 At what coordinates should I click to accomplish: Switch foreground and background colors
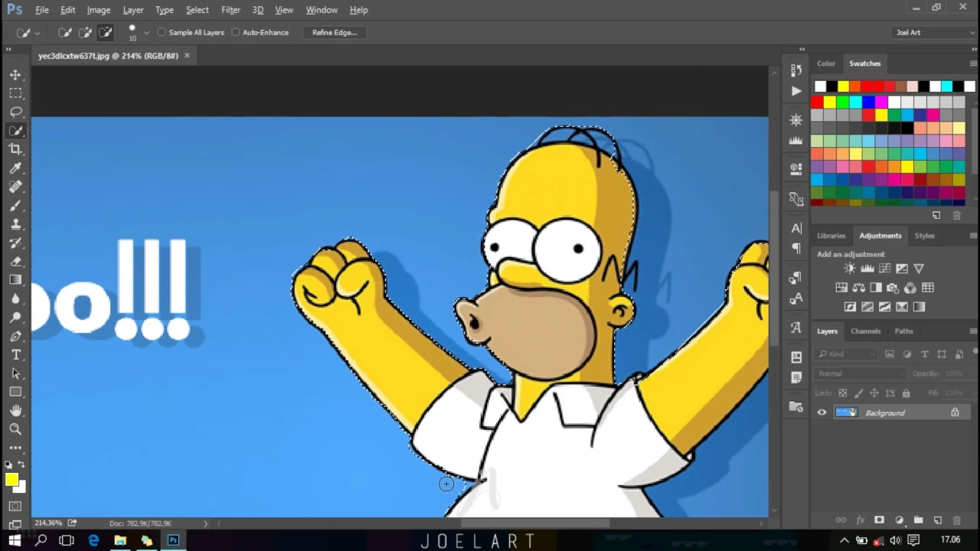(21, 465)
